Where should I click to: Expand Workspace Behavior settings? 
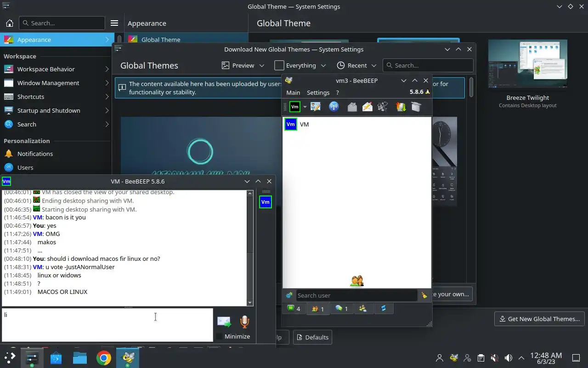pyautogui.click(x=57, y=69)
